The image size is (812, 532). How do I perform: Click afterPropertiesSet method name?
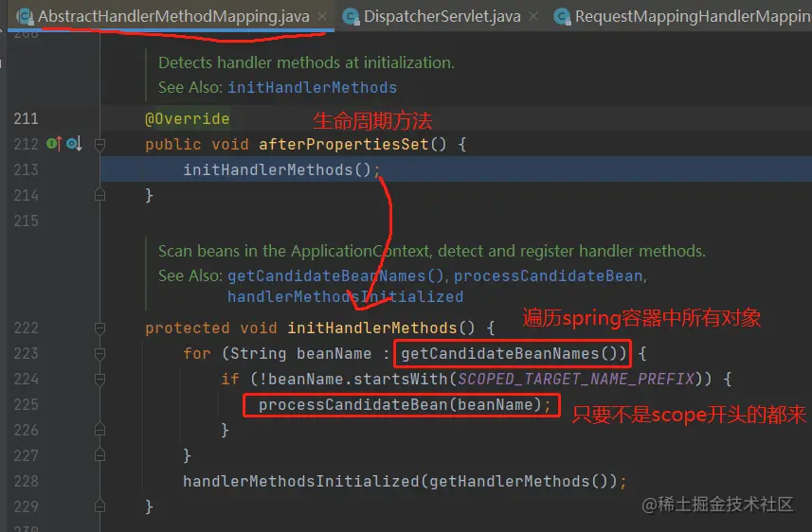point(343,144)
